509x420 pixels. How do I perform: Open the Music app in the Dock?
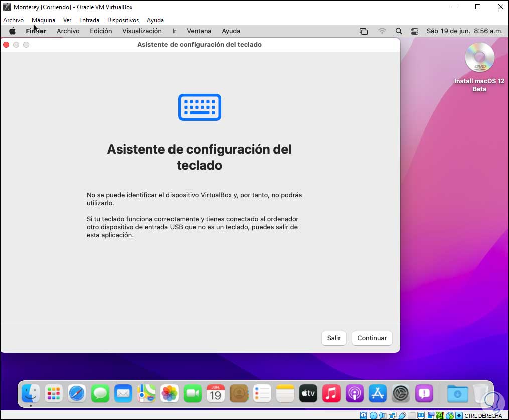[331, 393]
